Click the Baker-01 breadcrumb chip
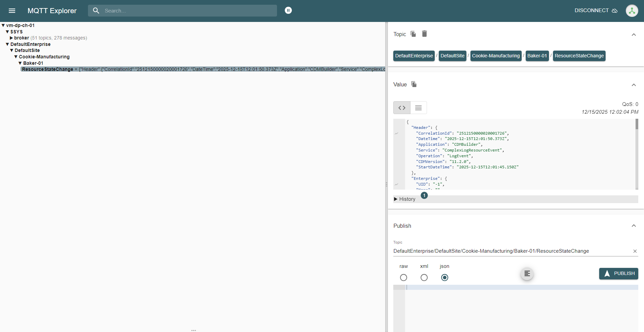Viewport: 644px width, 332px height. [x=537, y=56]
